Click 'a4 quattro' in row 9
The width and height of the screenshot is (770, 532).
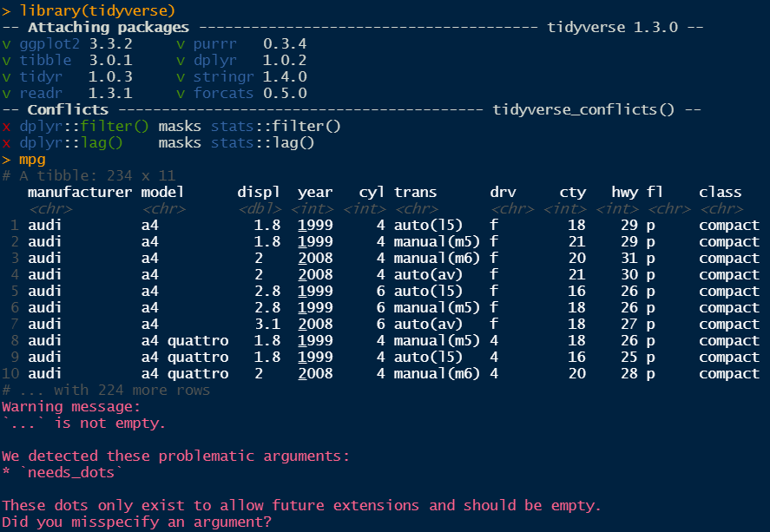[x=185, y=357]
